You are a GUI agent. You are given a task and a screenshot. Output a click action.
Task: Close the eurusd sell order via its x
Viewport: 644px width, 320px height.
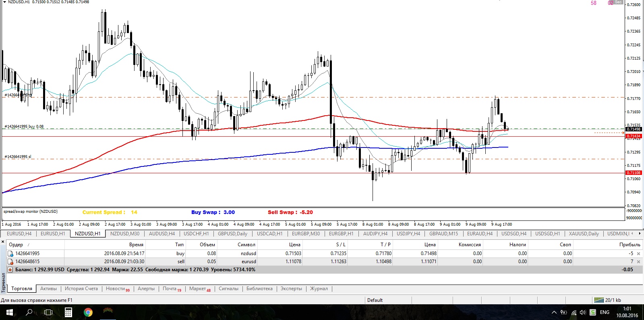click(638, 262)
